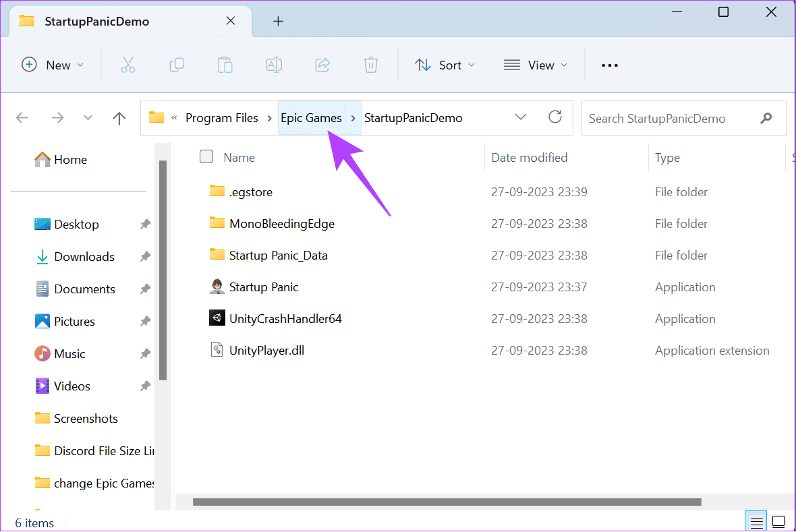Click the navigation pane vertical scrollbar
Viewport: 796px width, 532px height.
tap(163, 270)
